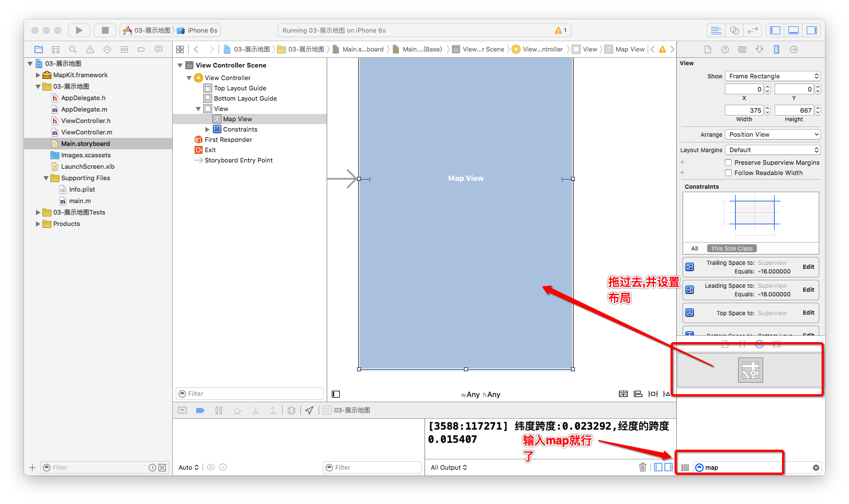Hide the document outline
This screenshot has width=849, height=504.
(x=336, y=394)
